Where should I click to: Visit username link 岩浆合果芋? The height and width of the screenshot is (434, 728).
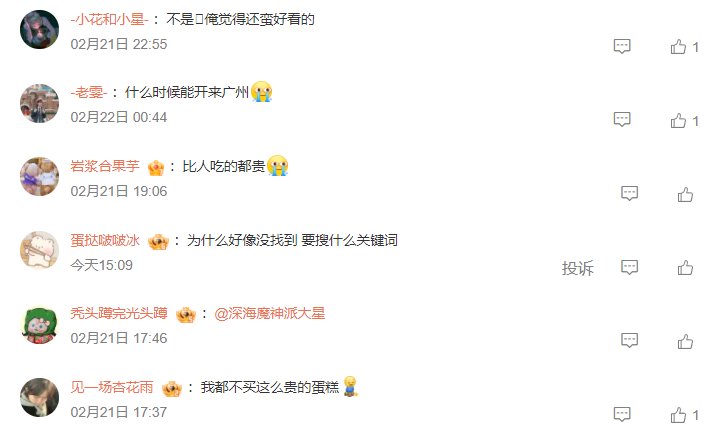click(x=105, y=166)
